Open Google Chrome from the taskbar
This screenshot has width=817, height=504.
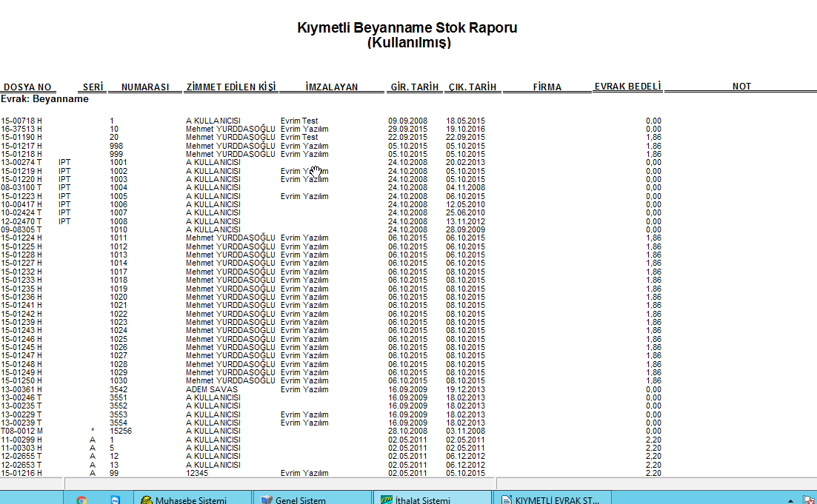click(x=81, y=500)
